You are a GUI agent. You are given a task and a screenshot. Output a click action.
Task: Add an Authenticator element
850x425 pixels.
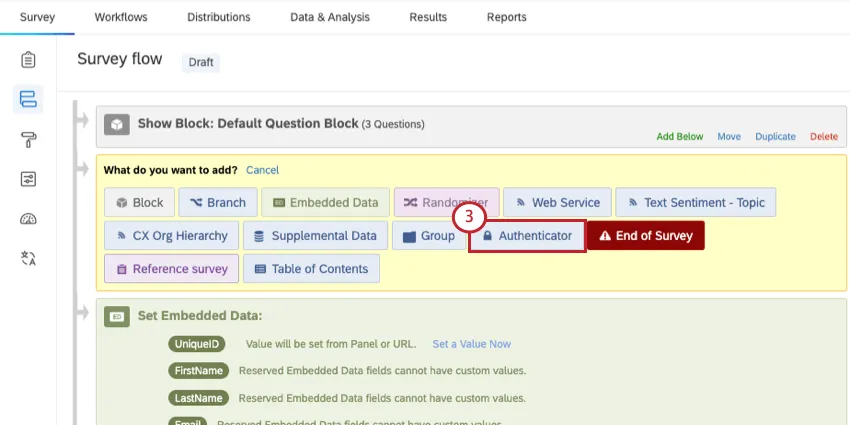click(527, 236)
